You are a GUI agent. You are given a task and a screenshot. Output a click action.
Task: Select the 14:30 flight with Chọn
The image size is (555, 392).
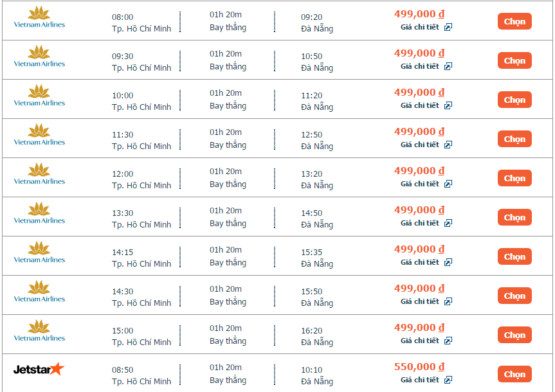point(514,296)
